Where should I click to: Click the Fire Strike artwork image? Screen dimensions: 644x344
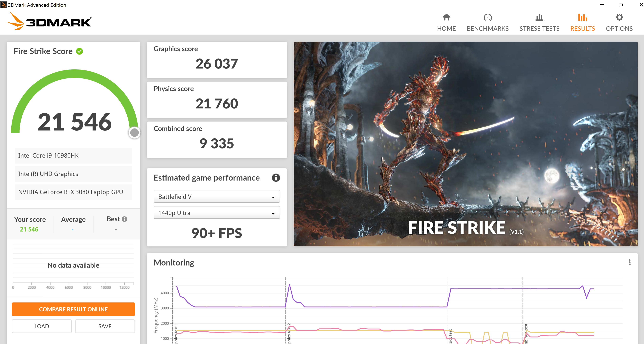465,144
